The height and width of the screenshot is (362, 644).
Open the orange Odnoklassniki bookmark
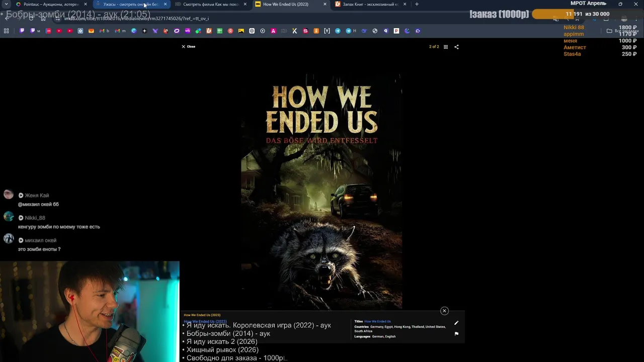click(316, 31)
